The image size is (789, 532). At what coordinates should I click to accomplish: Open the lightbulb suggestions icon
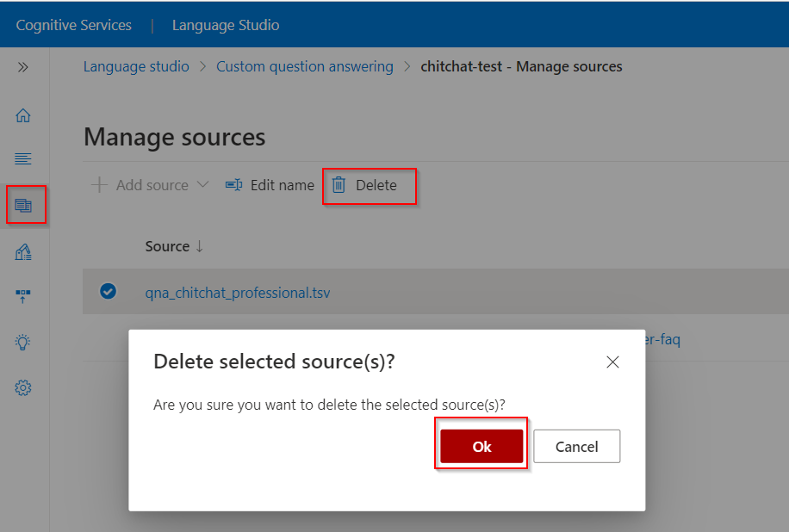[x=23, y=343]
